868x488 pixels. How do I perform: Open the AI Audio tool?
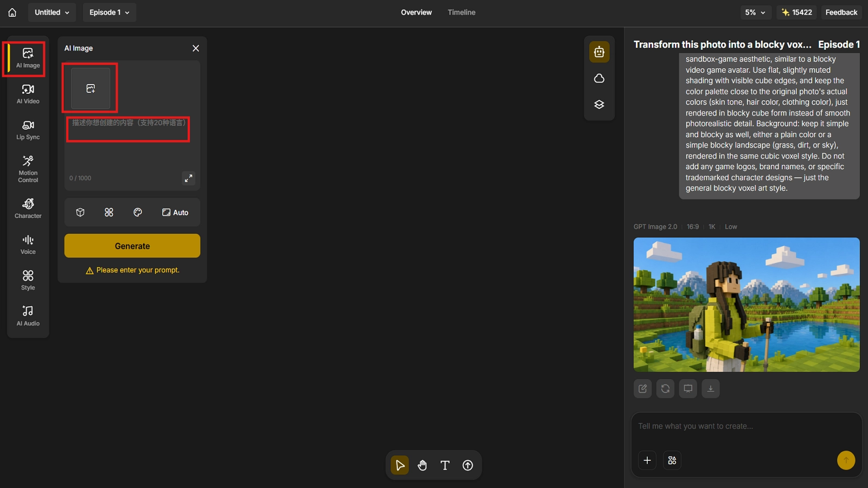tap(28, 316)
